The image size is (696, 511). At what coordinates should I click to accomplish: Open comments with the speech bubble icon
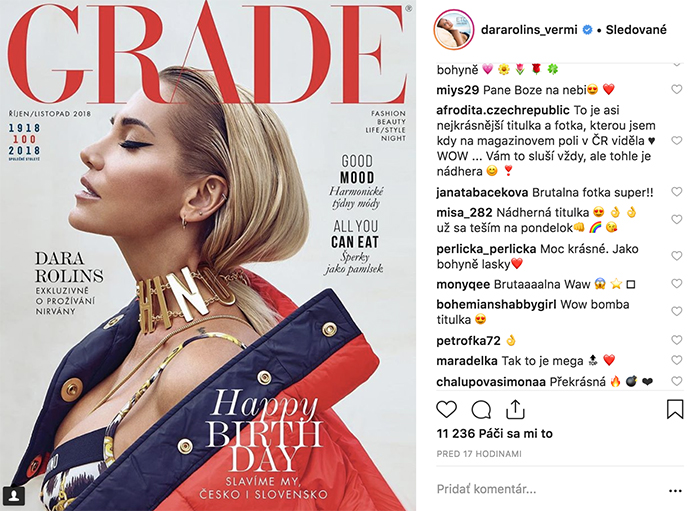[481, 410]
